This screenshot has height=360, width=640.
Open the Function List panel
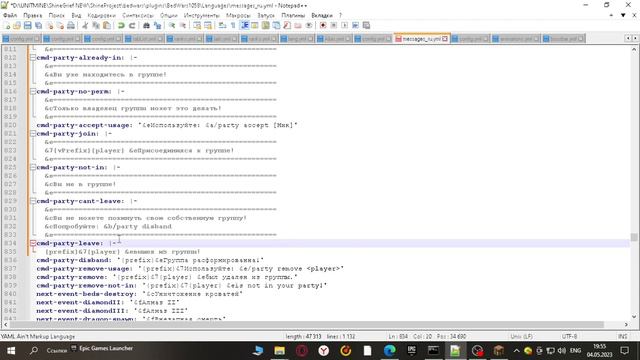click(287, 25)
